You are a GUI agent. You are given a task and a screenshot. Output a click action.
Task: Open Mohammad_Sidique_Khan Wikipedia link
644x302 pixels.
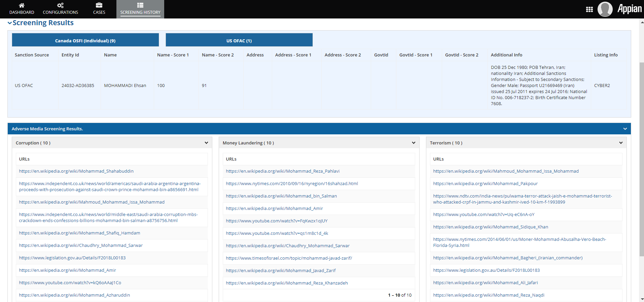coord(491,227)
